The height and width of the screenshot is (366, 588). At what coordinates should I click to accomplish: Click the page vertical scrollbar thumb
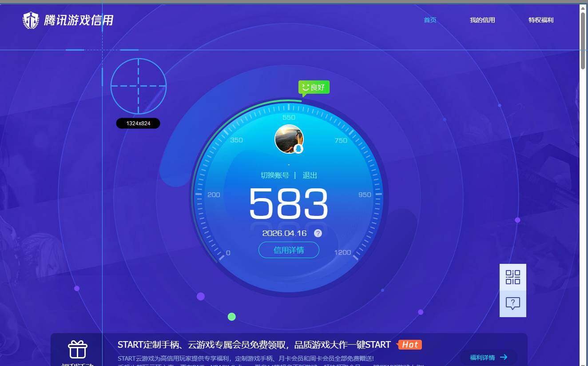(583, 40)
